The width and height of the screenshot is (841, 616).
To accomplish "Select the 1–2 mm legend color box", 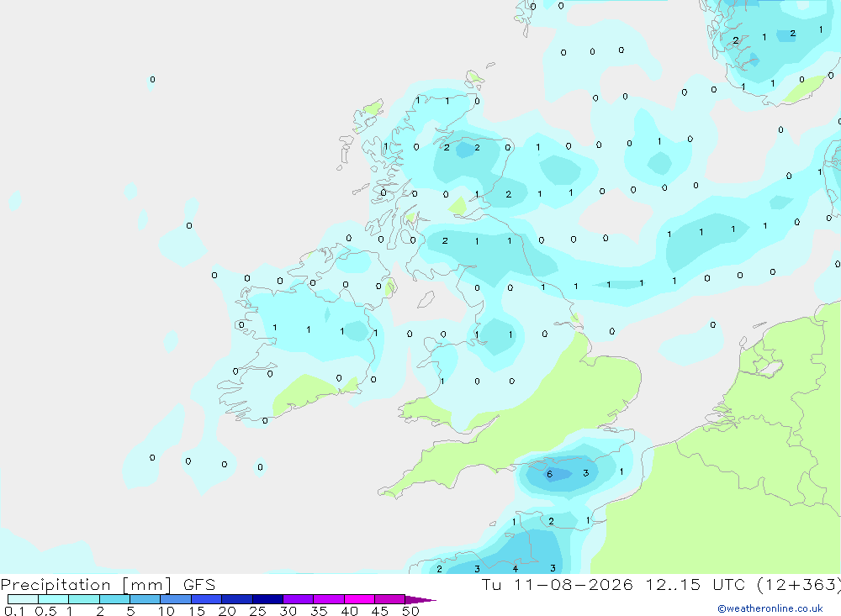I will pyautogui.click(x=84, y=599).
